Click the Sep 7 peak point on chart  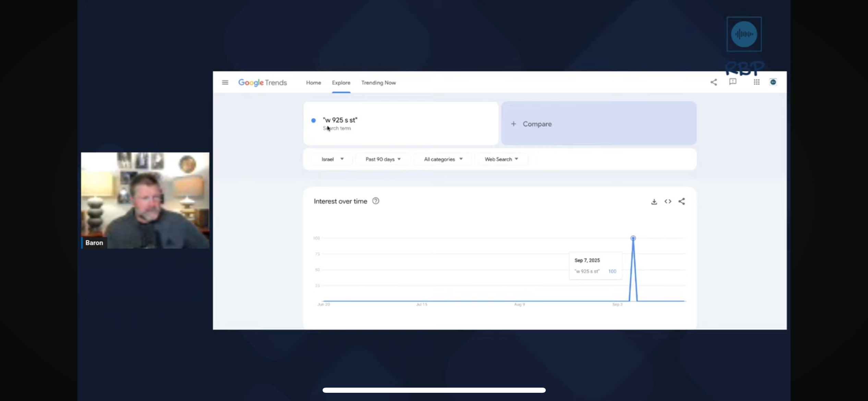(x=633, y=238)
